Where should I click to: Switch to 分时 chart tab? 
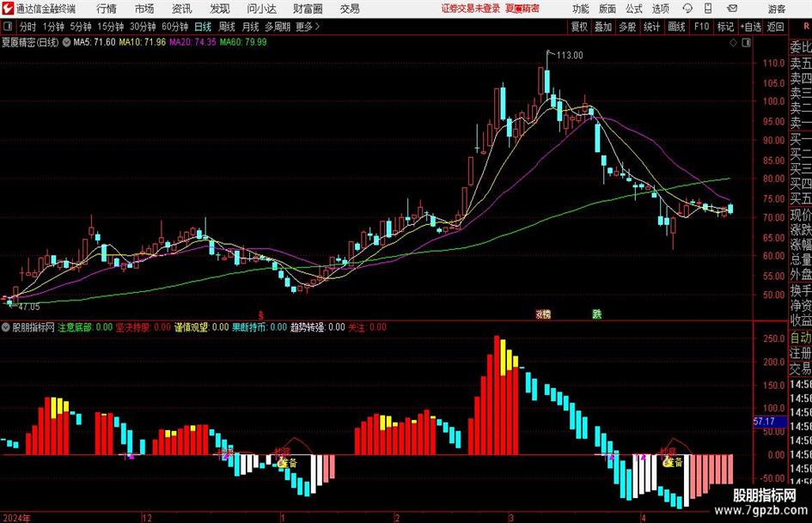click(x=27, y=27)
